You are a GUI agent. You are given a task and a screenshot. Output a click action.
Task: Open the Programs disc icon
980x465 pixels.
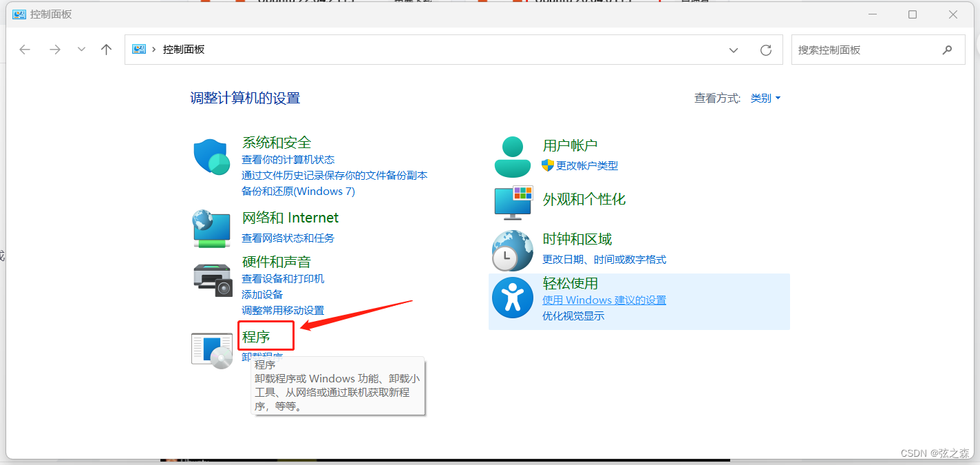point(212,351)
